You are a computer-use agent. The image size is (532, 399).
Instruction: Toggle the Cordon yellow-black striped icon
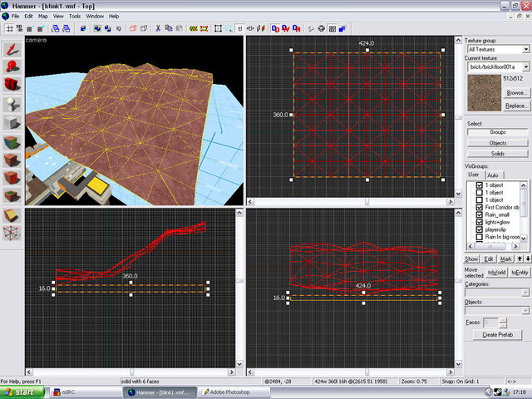coord(194,29)
